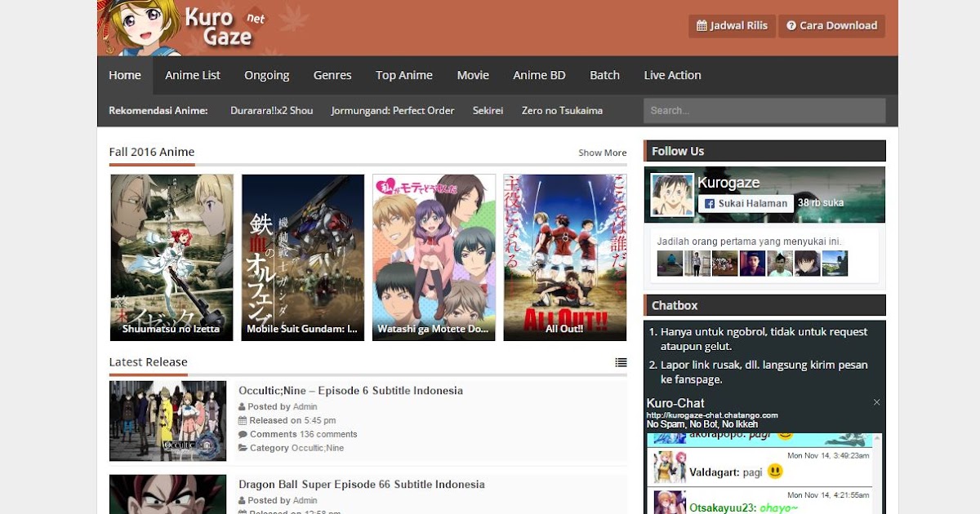The image size is (980, 514).
Task: Open recommended anime Durarara!!x2 Shou
Action: [271, 110]
